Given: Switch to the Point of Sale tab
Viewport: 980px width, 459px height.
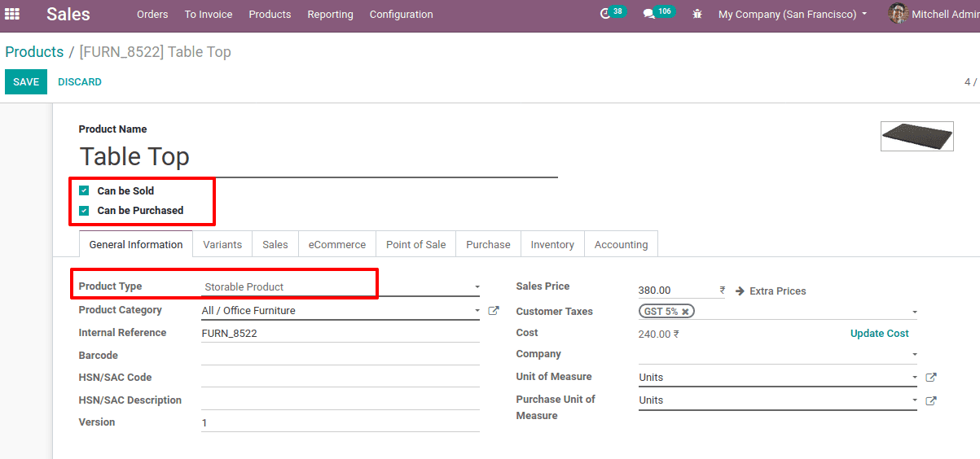Looking at the screenshot, I should click(416, 244).
